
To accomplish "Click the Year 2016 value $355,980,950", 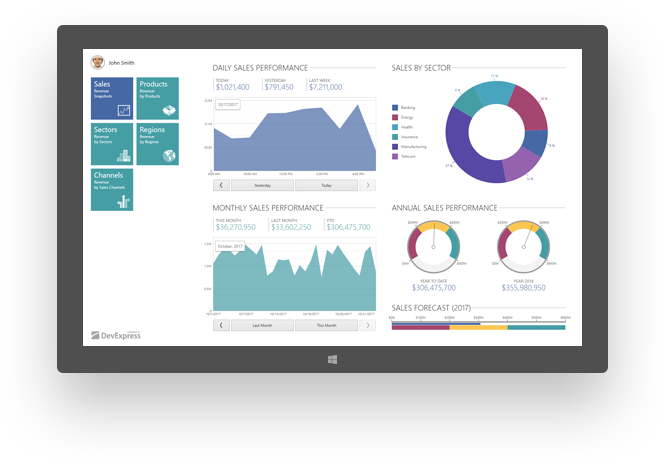I will pyautogui.click(x=524, y=288).
